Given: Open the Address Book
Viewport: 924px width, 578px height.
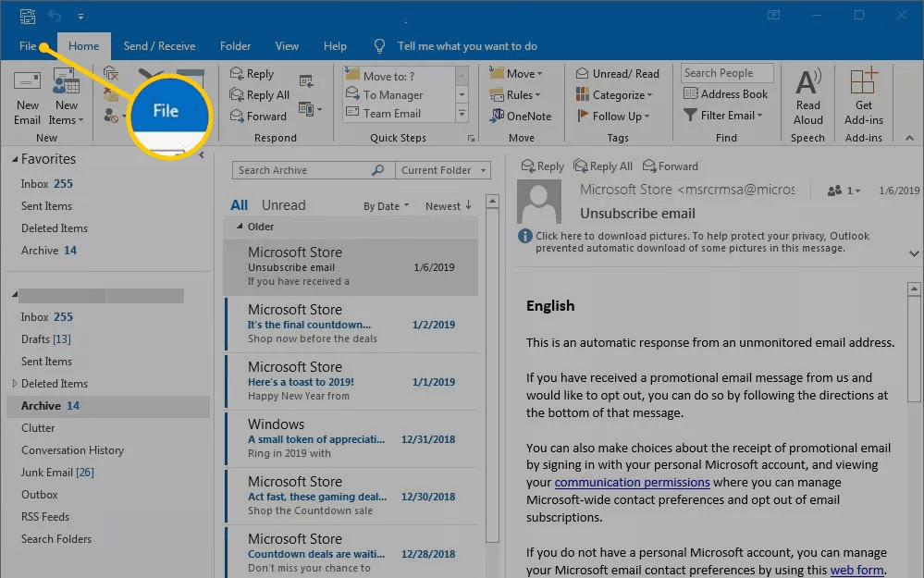Looking at the screenshot, I should click(x=726, y=94).
